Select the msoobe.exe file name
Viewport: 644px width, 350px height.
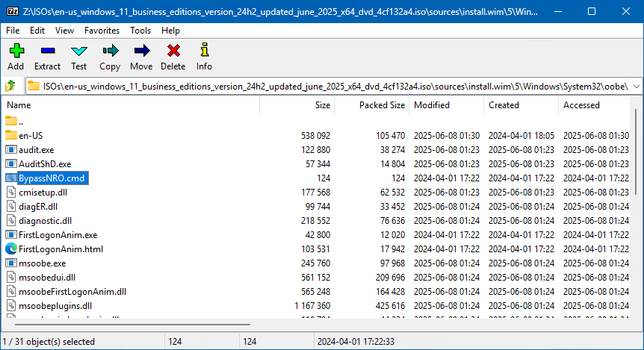click(43, 263)
